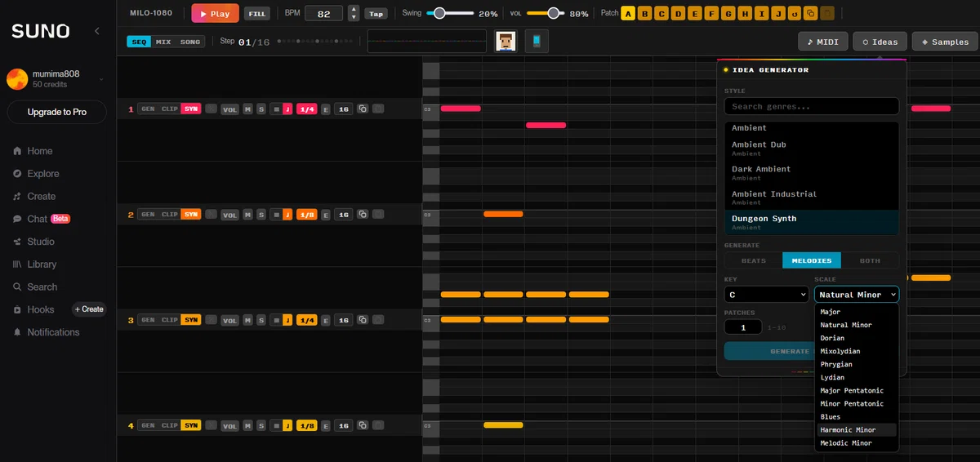Viewport: 980px width, 462px height.
Task: Select Dungeon Synth style
Action: [x=811, y=222]
